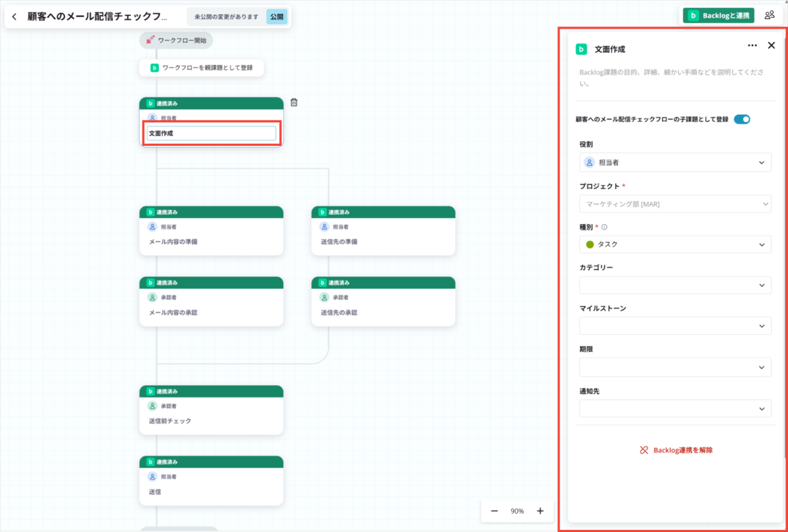
Task: Click the 担当者 icon on 送信先の準備 card
Action: [324, 227]
